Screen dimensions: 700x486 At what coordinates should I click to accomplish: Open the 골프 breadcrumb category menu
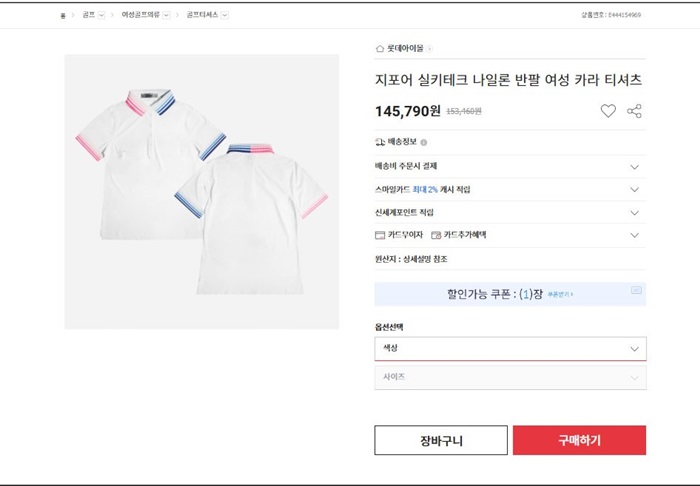(x=101, y=15)
